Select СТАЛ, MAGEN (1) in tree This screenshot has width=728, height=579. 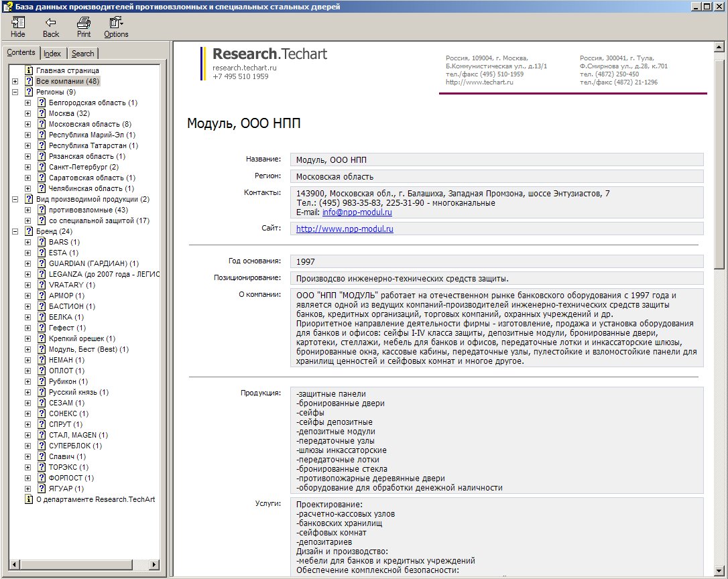point(78,435)
